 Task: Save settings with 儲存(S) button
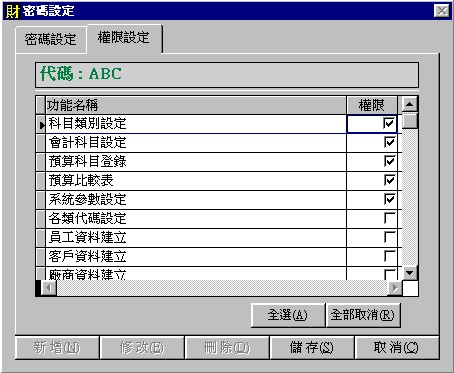click(311, 348)
